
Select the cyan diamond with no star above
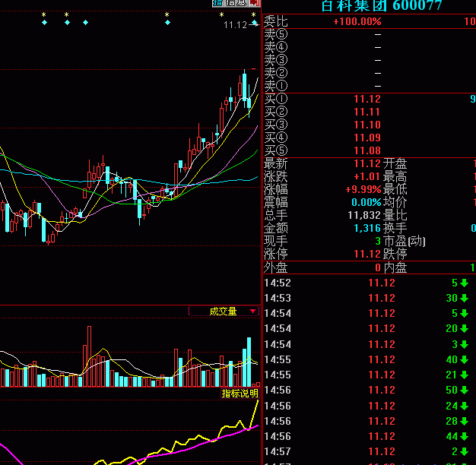pyautogui.click(x=85, y=23)
